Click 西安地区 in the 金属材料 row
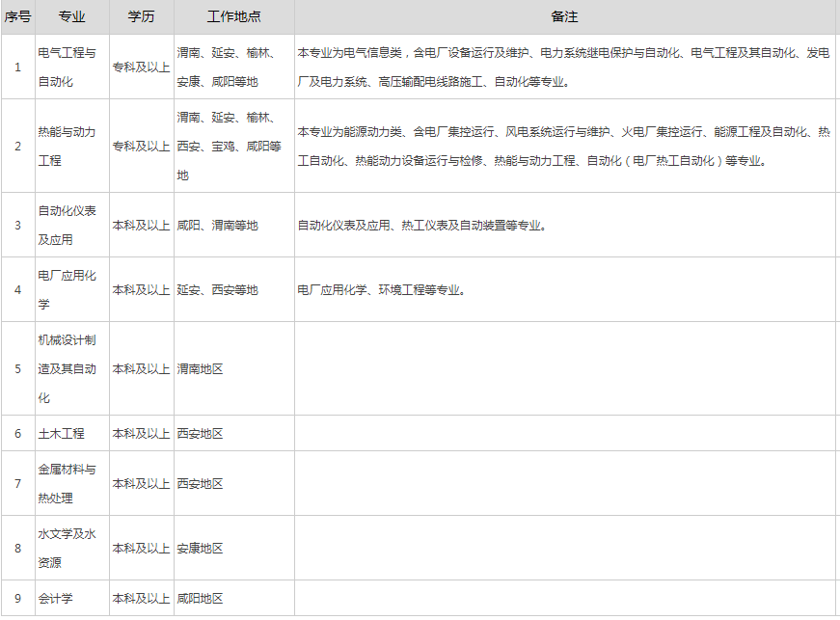 [x=200, y=483]
